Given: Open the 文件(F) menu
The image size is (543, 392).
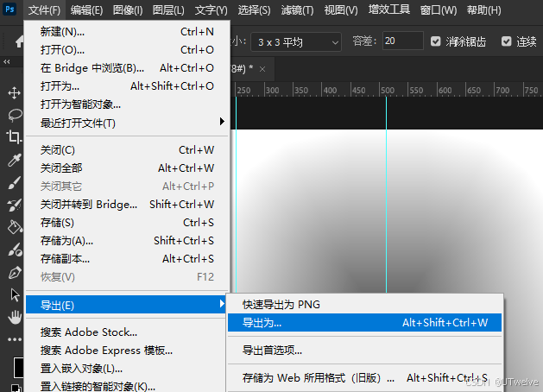Looking at the screenshot, I should point(44,10).
